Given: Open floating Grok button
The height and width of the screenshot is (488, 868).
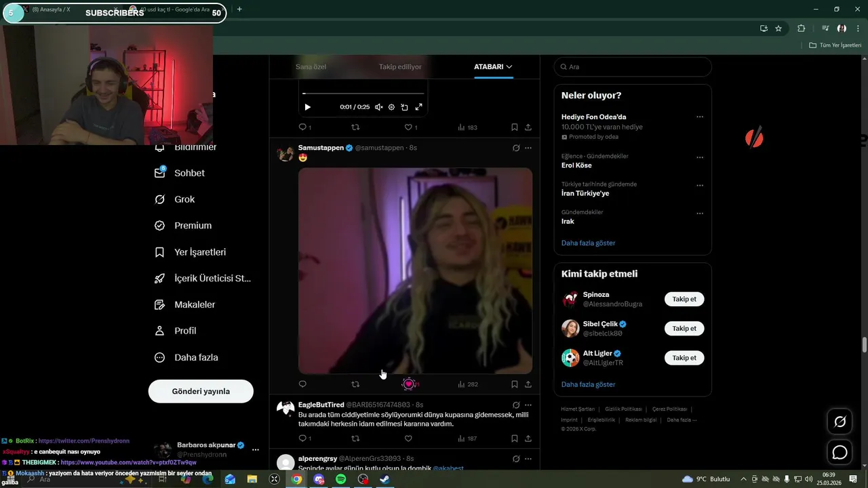Looking at the screenshot, I should pos(840,422).
